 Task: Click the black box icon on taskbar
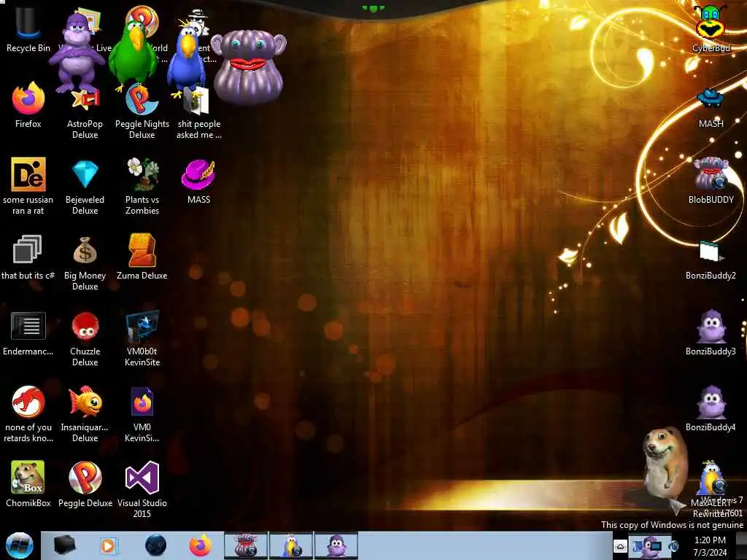point(64,545)
